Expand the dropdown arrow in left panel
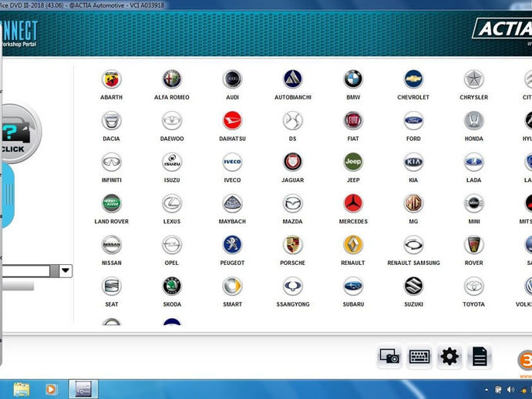This screenshot has width=532, height=399. [x=66, y=271]
